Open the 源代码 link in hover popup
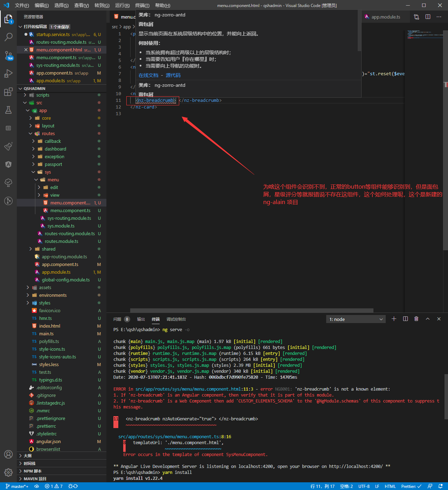Viewport: 448px width, 490px height. tap(173, 75)
